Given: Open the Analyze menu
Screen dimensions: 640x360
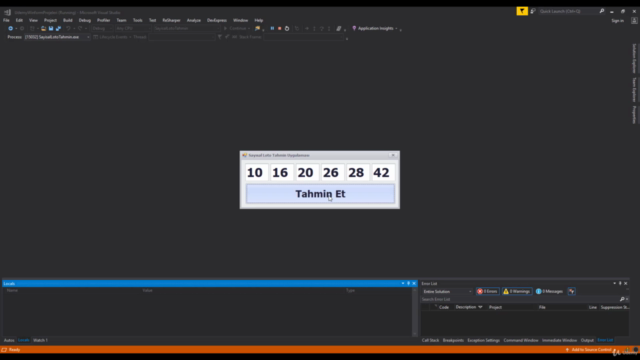Looking at the screenshot, I should coord(193,20).
